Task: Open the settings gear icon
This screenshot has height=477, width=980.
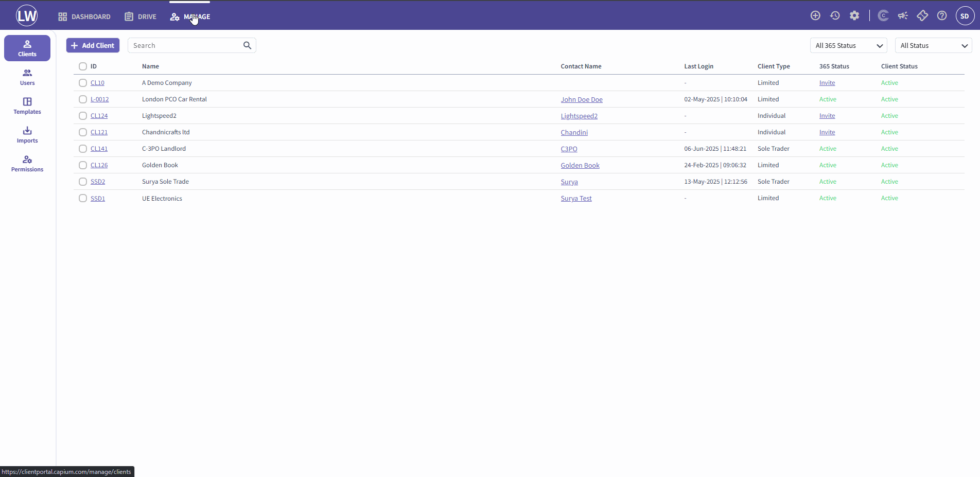Action: (854, 15)
